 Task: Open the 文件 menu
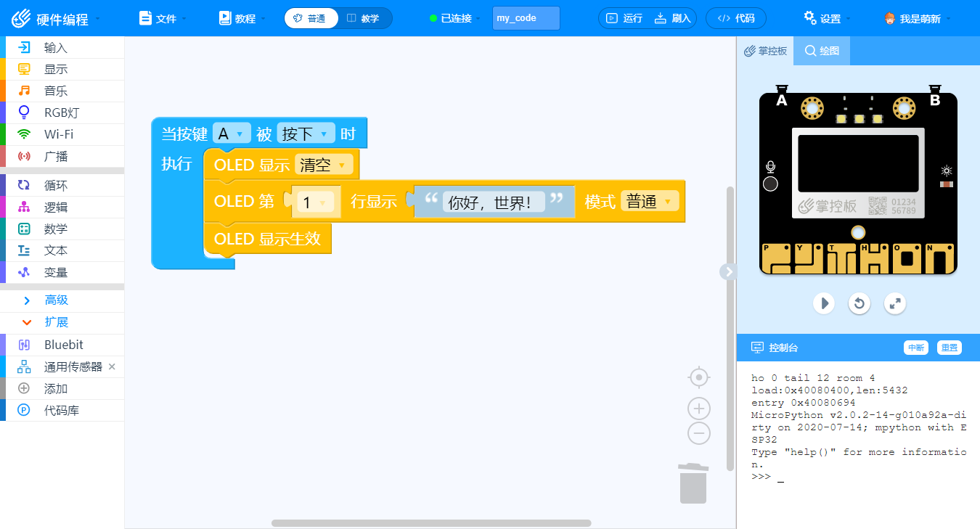click(163, 18)
